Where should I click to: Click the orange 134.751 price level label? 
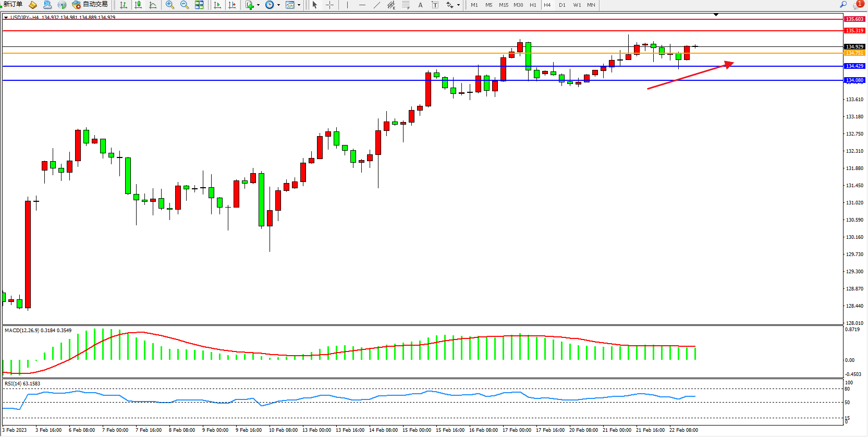point(854,53)
